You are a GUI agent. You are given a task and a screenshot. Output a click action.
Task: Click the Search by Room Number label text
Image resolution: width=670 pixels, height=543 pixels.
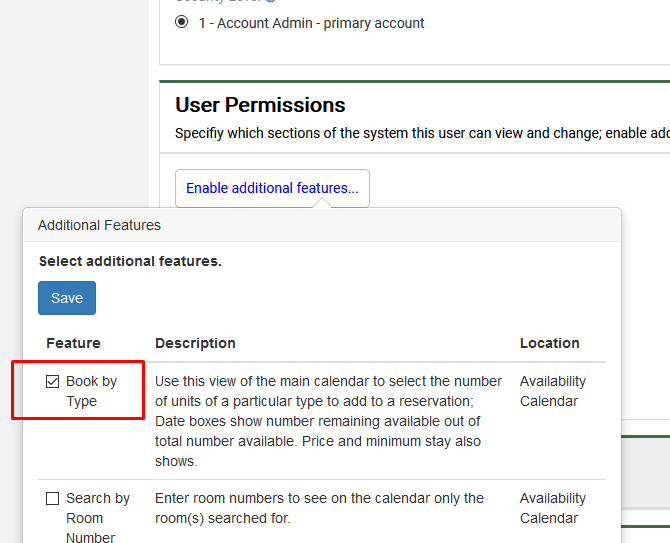[97, 518]
